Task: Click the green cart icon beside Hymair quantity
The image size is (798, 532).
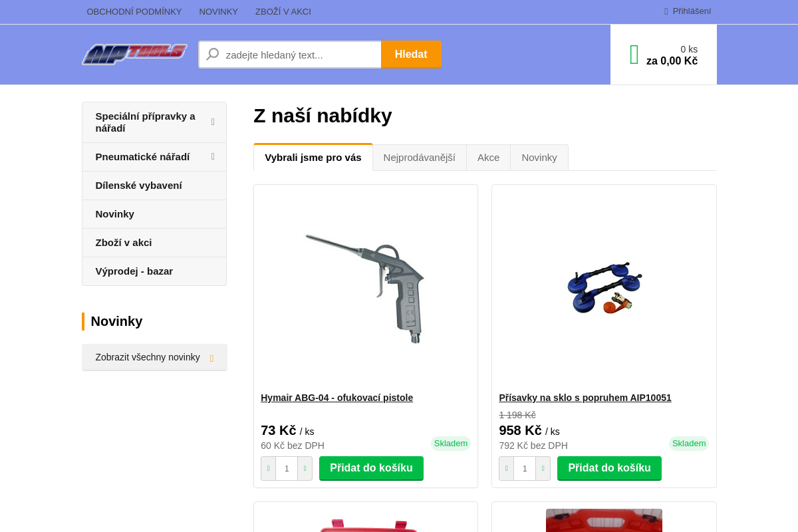Action: coord(268,468)
